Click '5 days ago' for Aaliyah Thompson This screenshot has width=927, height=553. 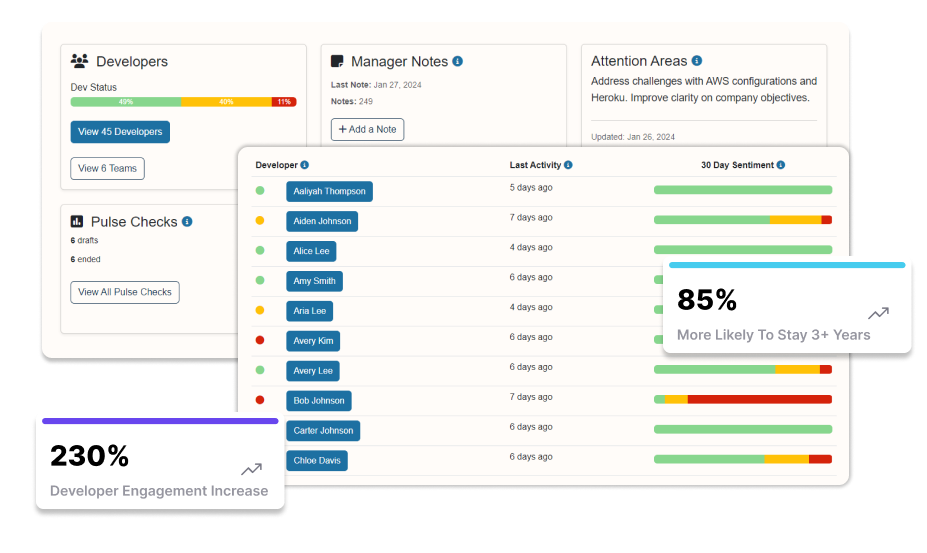tap(531, 187)
